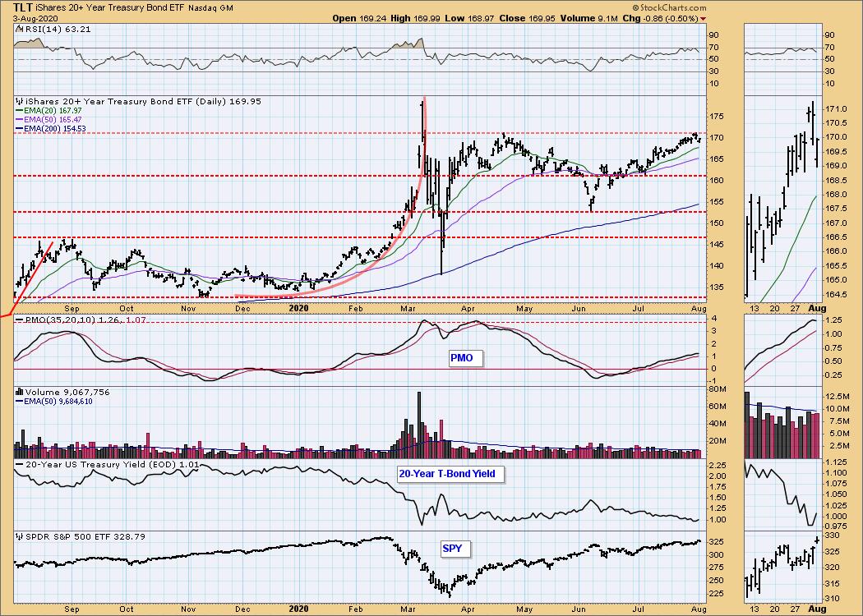Click the volume EMA(50) 9,684,610 legend

pos(54,402)
